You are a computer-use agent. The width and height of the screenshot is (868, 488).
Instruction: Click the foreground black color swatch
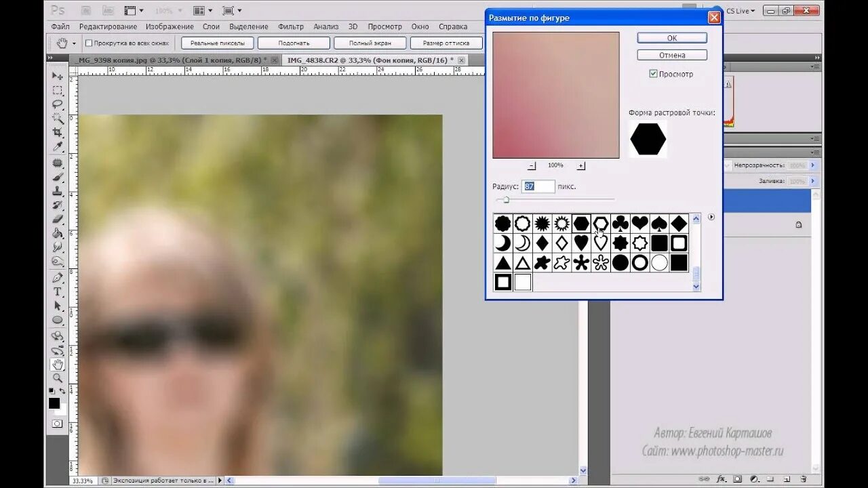tap(54, 403)
